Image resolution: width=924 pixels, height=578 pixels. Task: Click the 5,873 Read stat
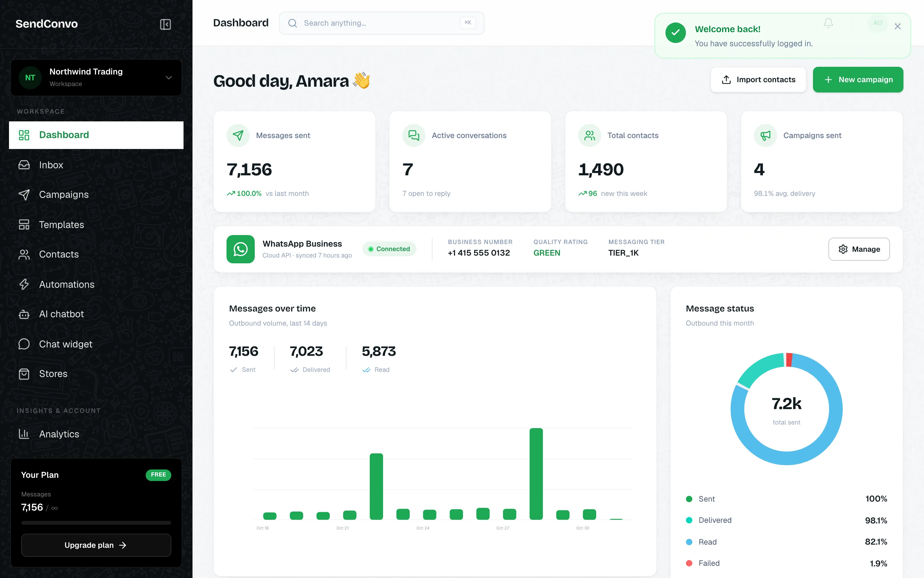(379, 358)
